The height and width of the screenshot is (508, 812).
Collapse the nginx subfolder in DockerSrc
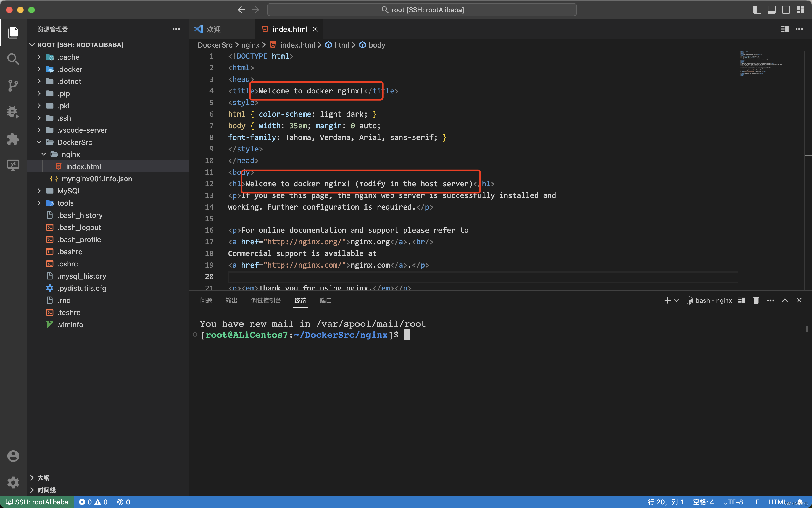tap(47, 154)
